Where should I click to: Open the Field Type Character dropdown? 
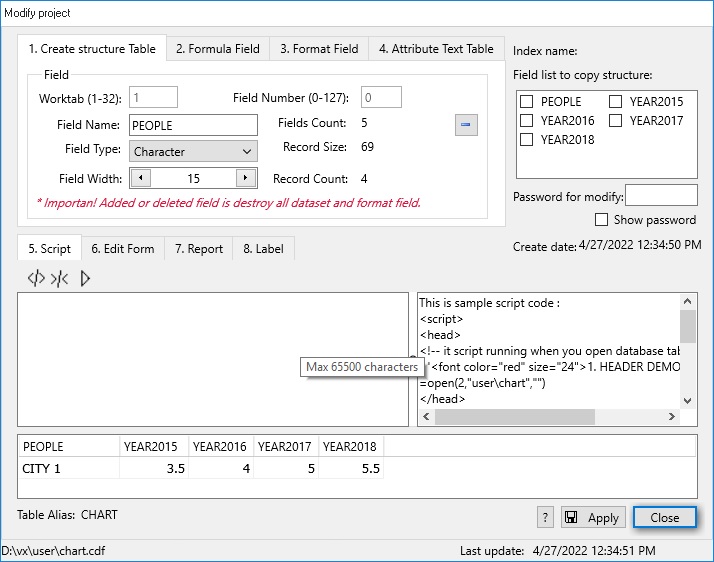click(x=193, y=151)
